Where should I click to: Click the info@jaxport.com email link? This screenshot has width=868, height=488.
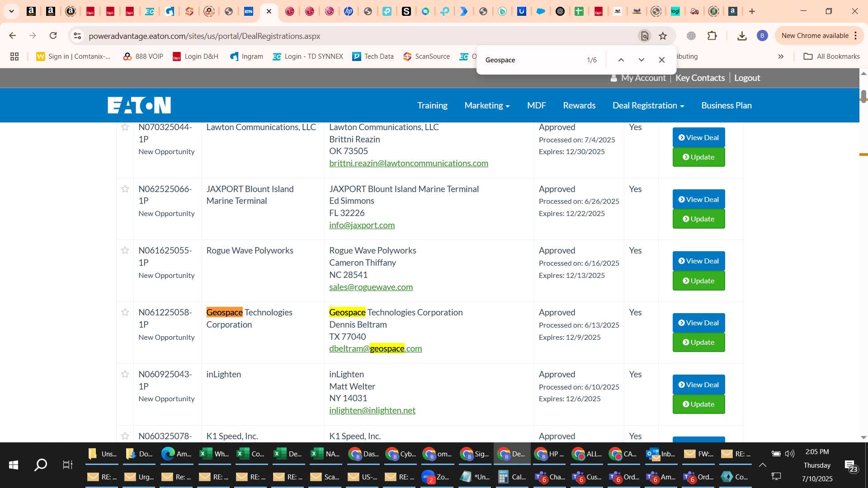(362, 225)
